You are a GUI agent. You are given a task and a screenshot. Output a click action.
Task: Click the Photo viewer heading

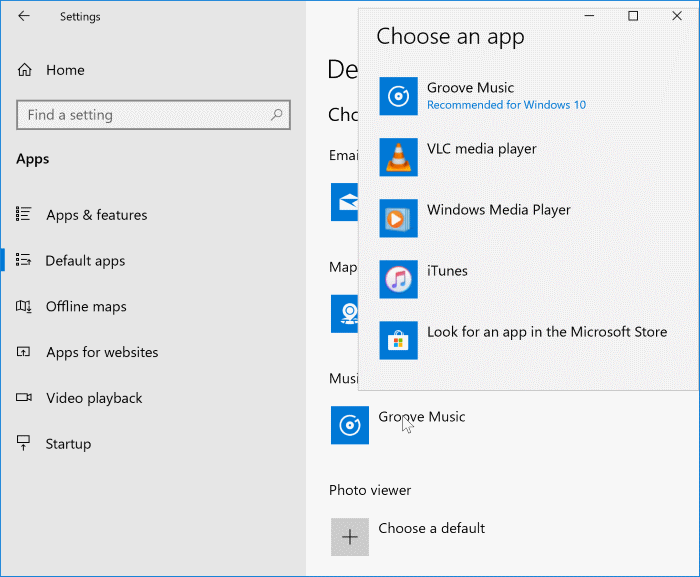click(370, 490)
